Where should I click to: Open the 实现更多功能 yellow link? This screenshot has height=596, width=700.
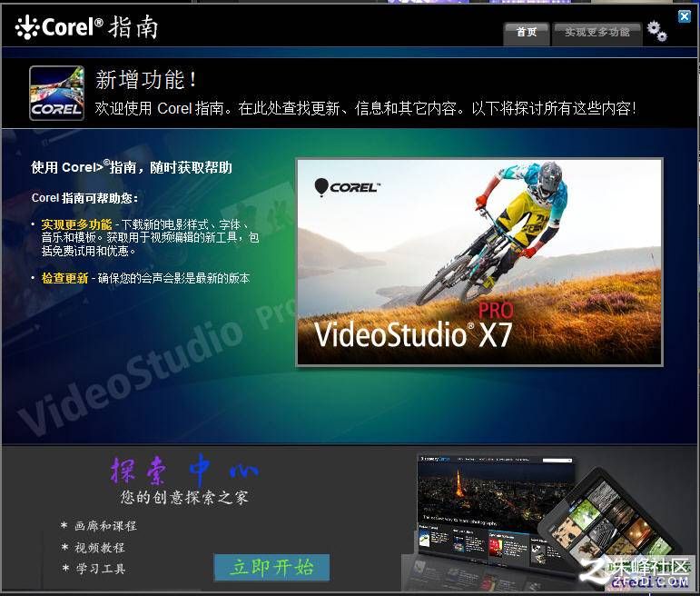point(76,224)
